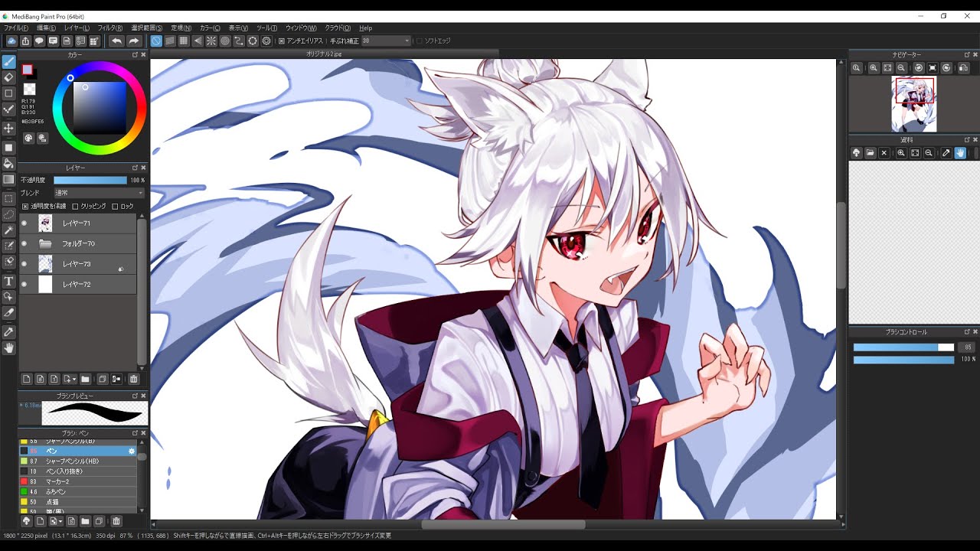
Task: Zoom out using the Navigator panel
Action: coord(901,68)
